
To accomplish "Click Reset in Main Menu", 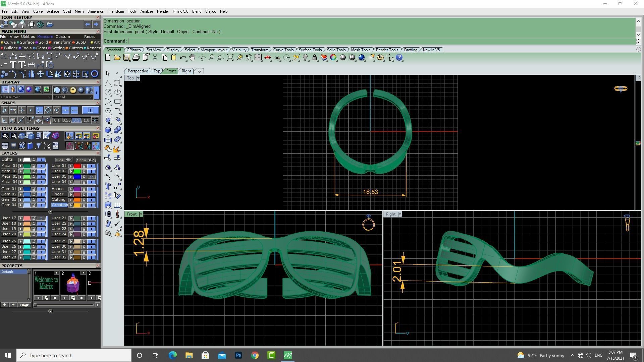I will tap(90, 37).
